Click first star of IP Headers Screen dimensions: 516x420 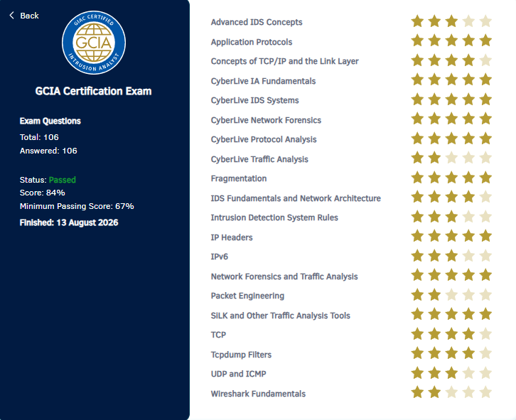pos(418,236)
